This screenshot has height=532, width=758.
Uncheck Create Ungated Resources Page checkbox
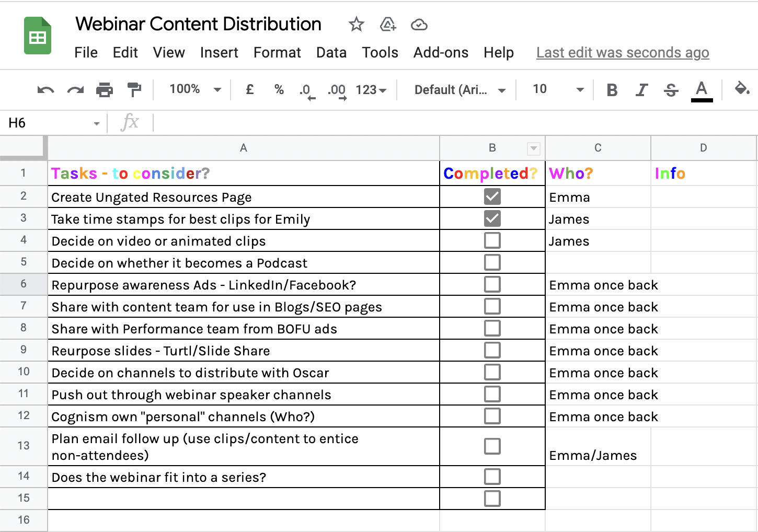coord(492,197)
